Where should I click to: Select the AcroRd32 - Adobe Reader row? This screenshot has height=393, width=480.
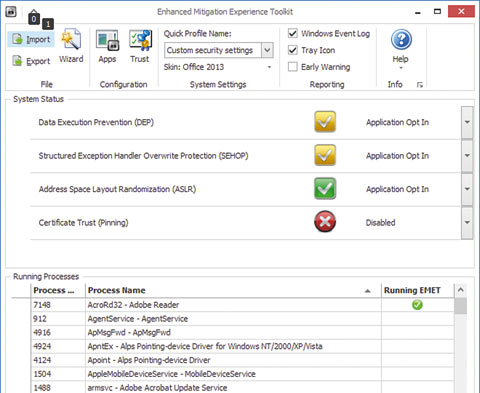coord(242,305)
